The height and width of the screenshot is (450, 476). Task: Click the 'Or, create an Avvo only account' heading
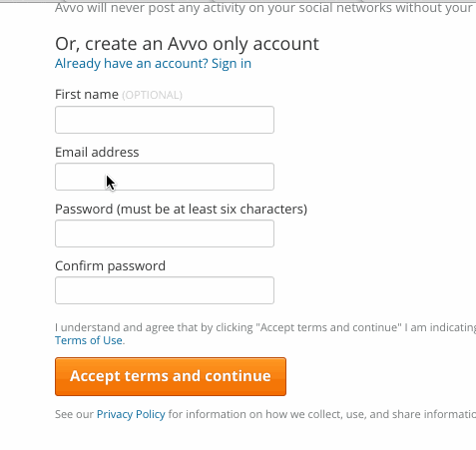pos(187,44)
